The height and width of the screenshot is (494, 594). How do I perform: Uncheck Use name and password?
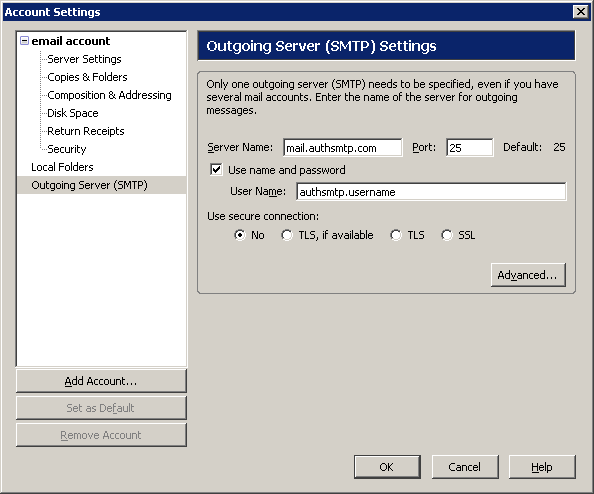point(216,169)
